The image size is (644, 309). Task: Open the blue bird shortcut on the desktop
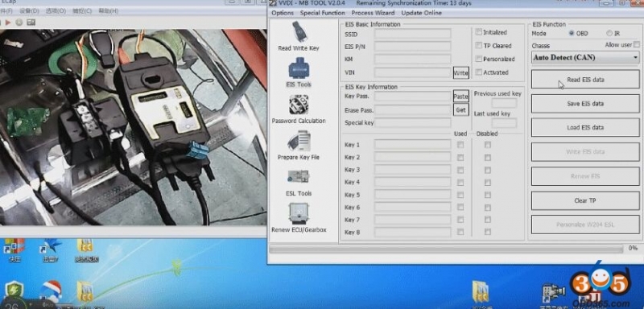click(x=52, y=245)
